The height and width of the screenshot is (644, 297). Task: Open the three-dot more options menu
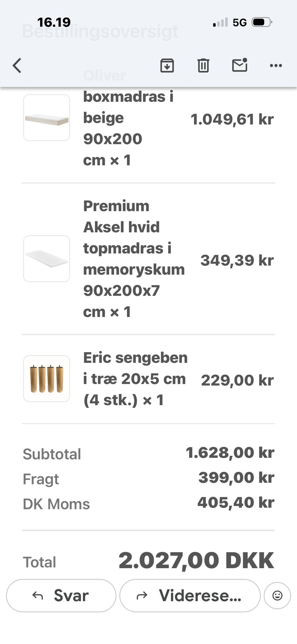pyautogui.click(x=276, y=65)
